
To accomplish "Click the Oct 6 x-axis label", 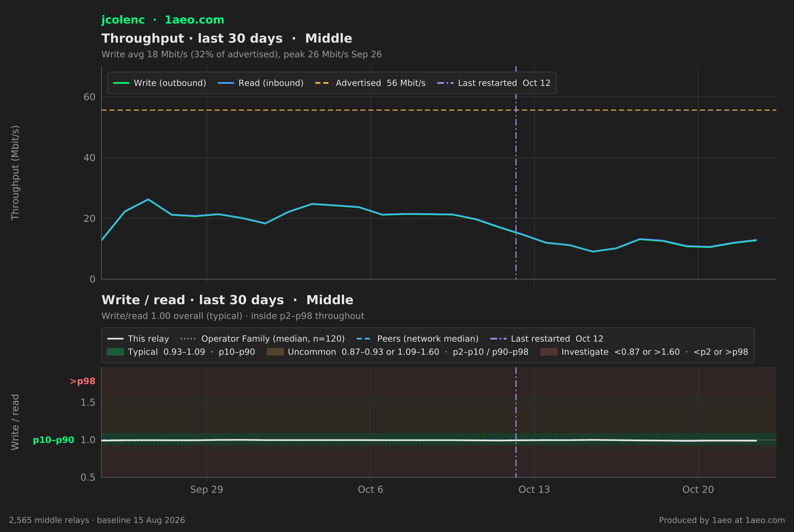I will coord(371,490).
